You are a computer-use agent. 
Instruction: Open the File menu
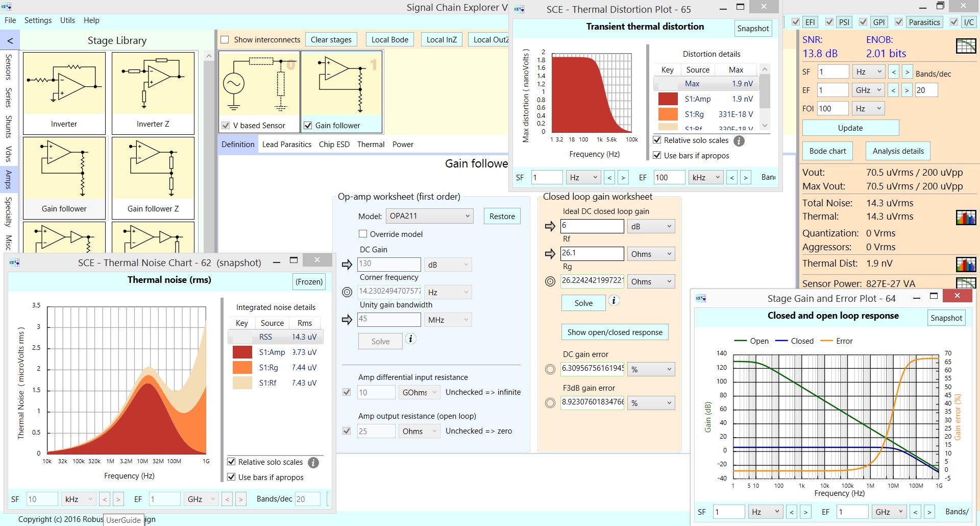[10, 20]
